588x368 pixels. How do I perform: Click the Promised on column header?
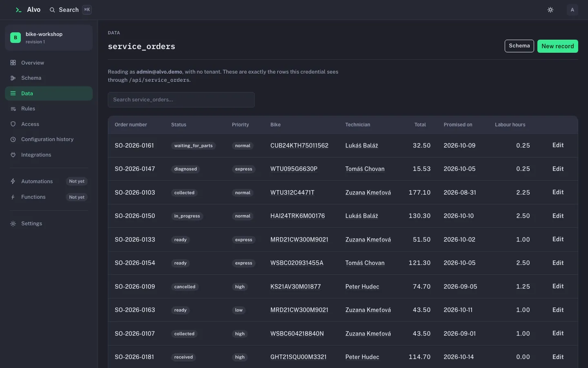[458, 125]
